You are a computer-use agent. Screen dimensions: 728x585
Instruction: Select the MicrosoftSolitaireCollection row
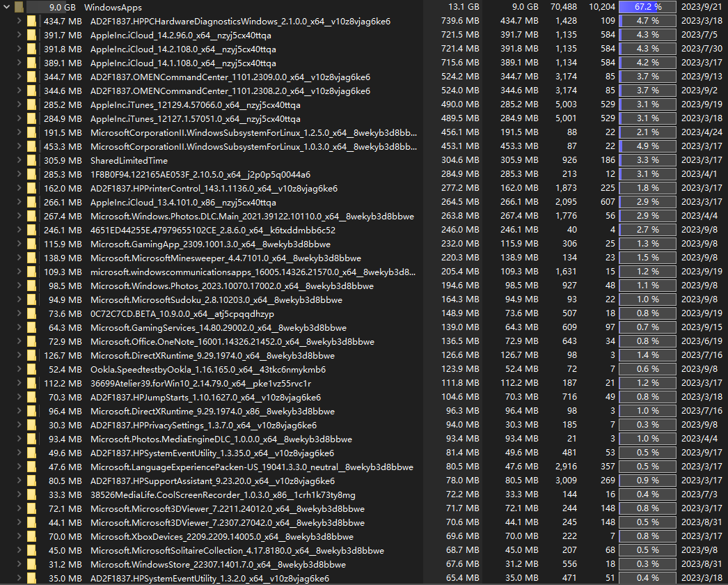[364, 551]
